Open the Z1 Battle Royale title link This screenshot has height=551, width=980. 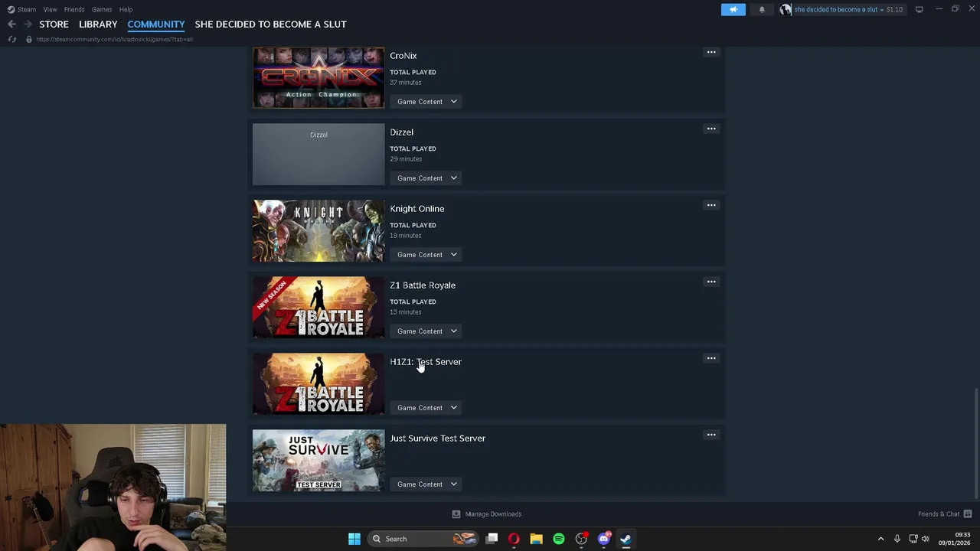(x=423, y=285)
